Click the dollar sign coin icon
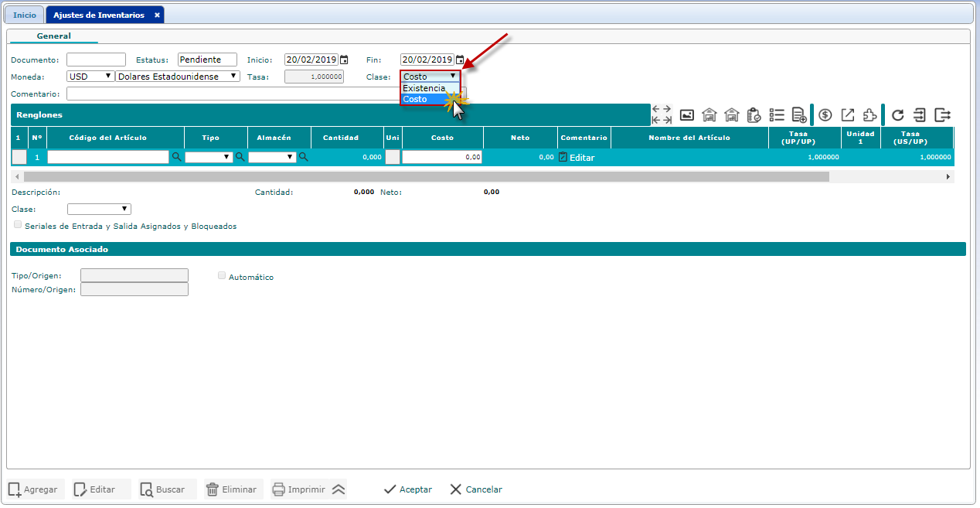980x508 pixels. pyautogui.click(x=825, y=115)
